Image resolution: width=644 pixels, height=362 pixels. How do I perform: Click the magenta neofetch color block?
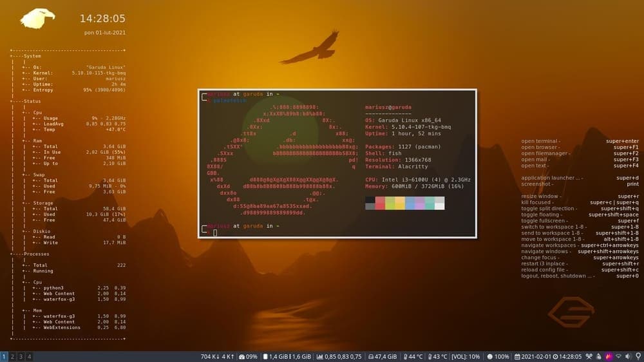420,203
